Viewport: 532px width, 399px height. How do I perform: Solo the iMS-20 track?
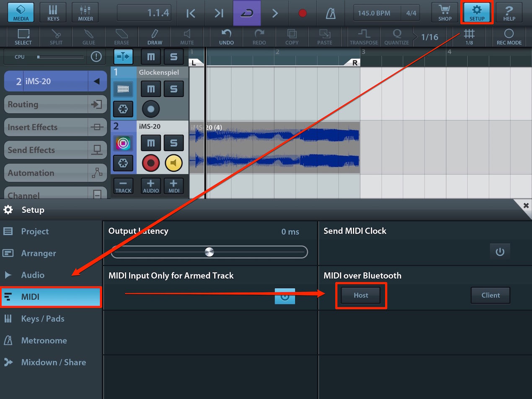173,143
